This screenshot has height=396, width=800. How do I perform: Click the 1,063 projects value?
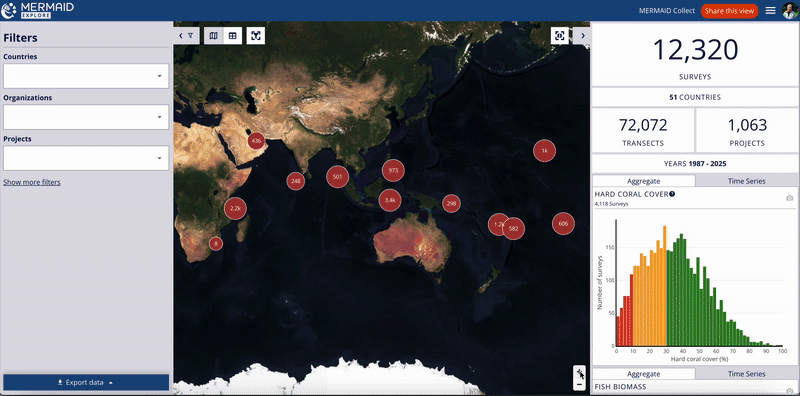click(747, 125)
